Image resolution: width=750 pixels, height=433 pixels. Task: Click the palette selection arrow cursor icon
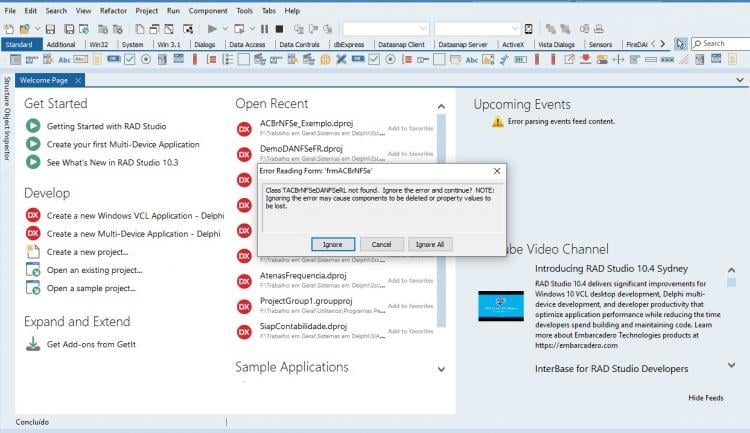pos(680,44)
